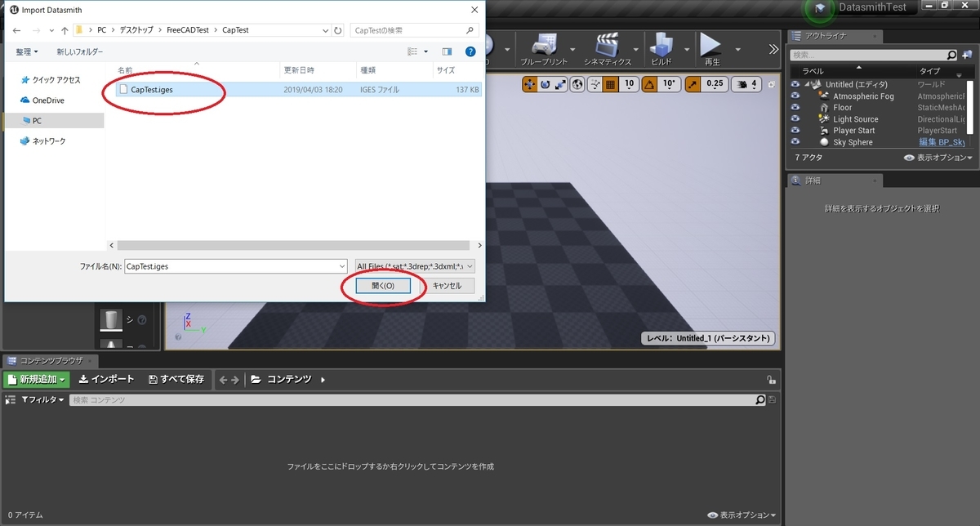
Task: Toggle visibility of Floor actor
Action: [x=796, y=108]
